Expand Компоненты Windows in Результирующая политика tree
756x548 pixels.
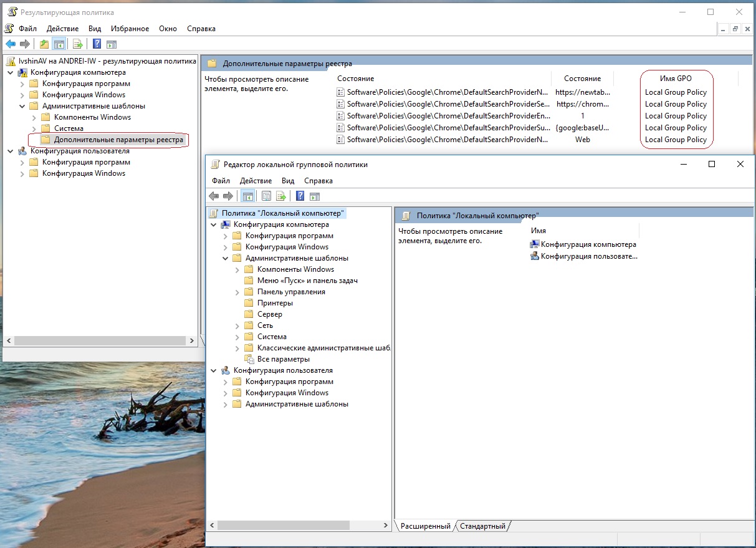(x=34, y=117)
